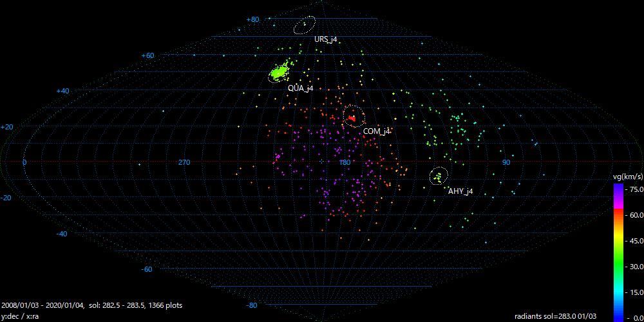Screen dimensions: 644x322
Task: Click the -80 declination label at bottom
Action: pos(252,305)
